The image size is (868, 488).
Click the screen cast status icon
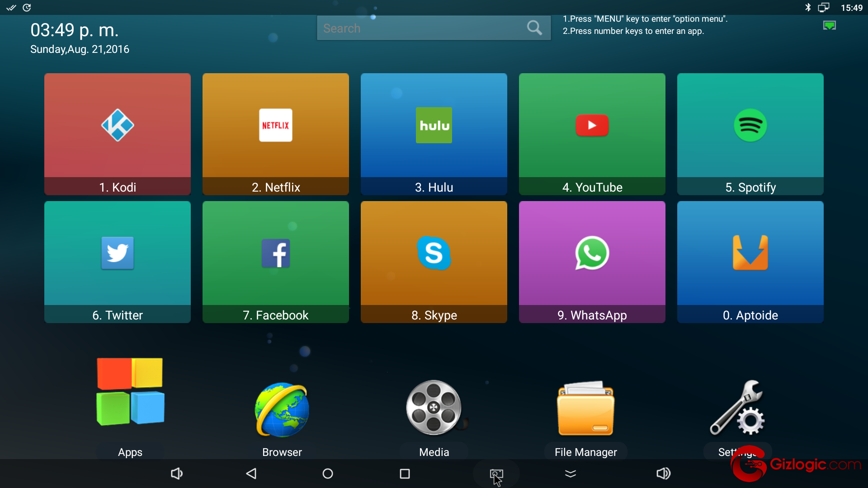coord(824,8)
